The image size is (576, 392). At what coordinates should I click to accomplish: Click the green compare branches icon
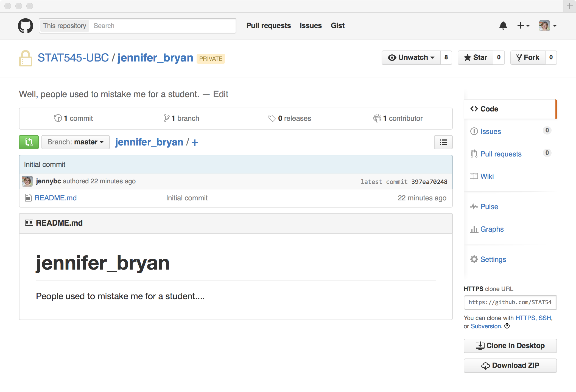(x=29, y=142)
